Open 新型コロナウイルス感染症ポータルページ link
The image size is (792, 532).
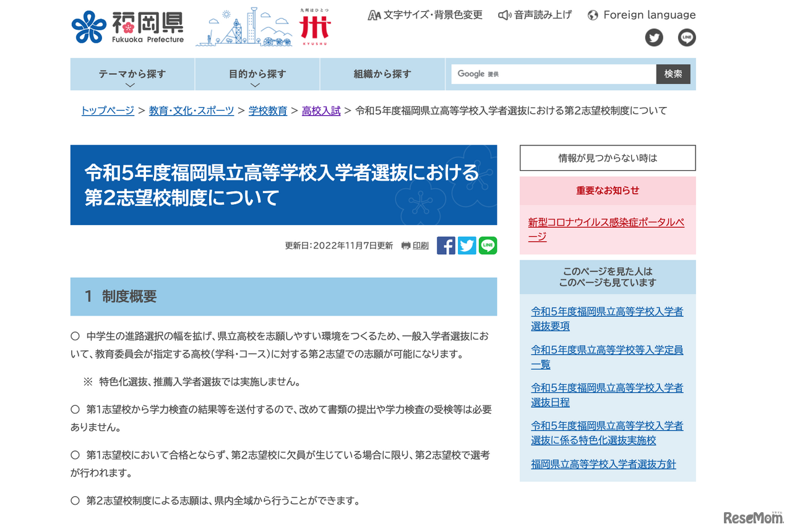tap(606, 230)
